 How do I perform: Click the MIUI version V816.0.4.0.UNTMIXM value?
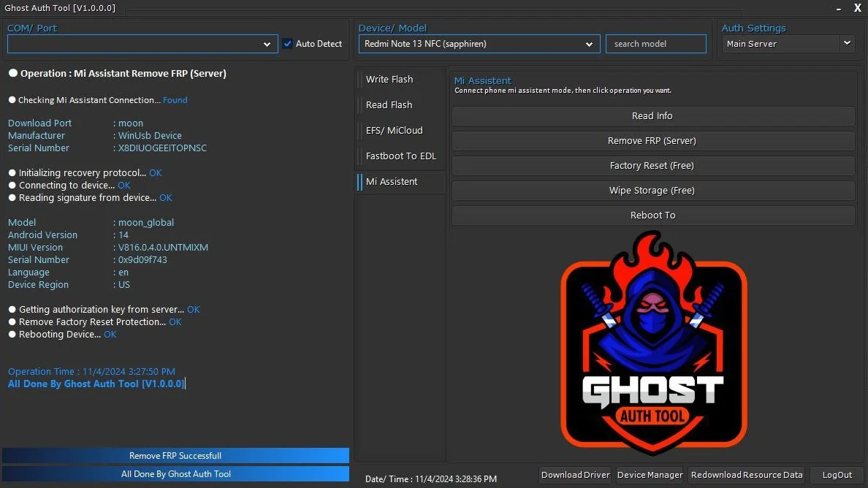pos(164,248)
